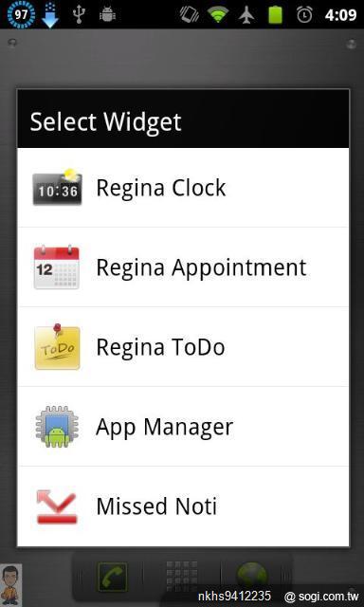Choose the Regina ToDo list entry

[x=183, y=347]
